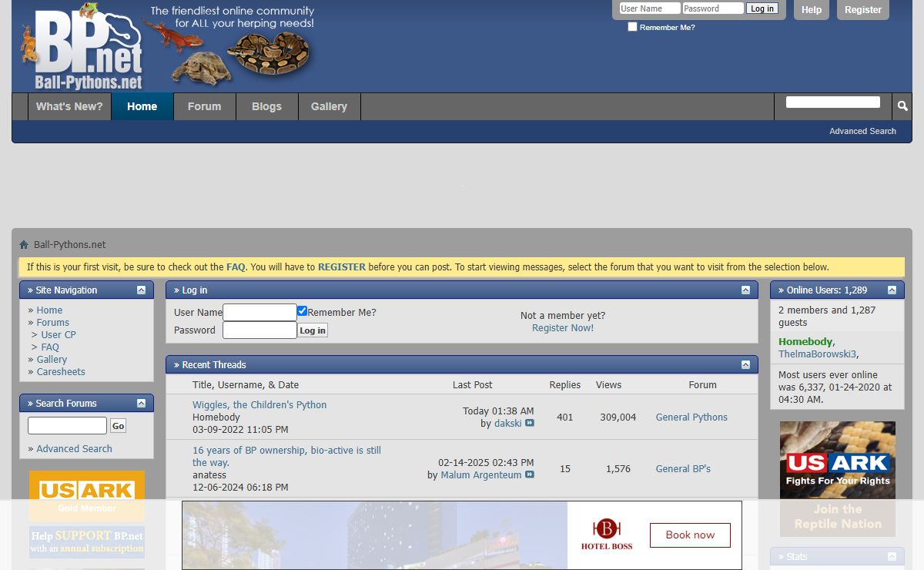
Task: Open the FAQ link in notice bar
Action: (x=236, y=267)
